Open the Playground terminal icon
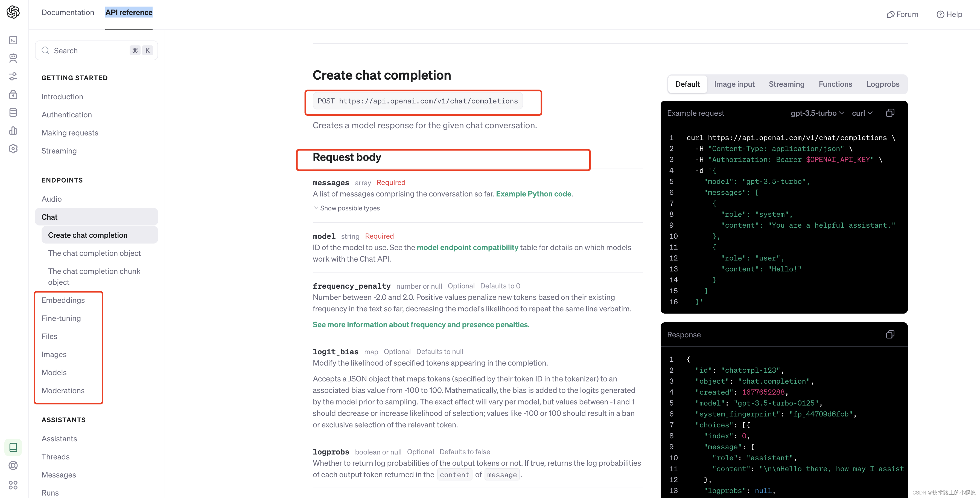This screenshot has height=498, width=980. coord(13,40)
